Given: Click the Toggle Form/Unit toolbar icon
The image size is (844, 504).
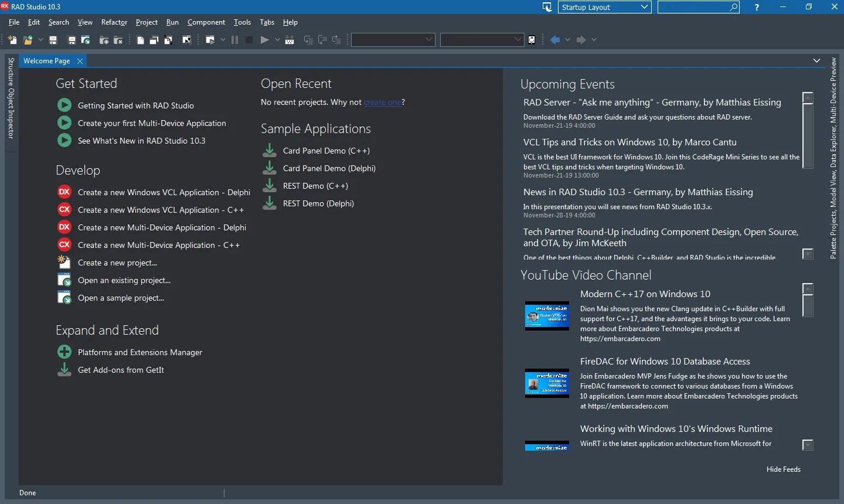Looking at the screenshot, I should [168, 40].
